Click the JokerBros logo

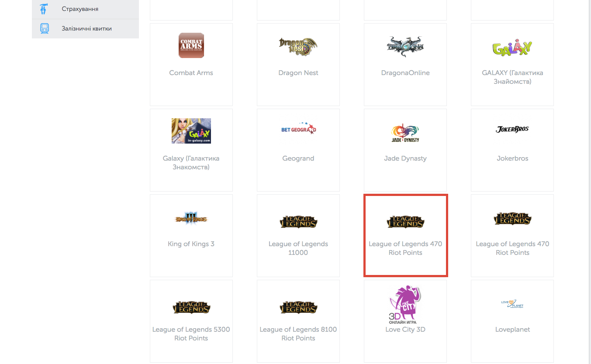click(512, 129)
